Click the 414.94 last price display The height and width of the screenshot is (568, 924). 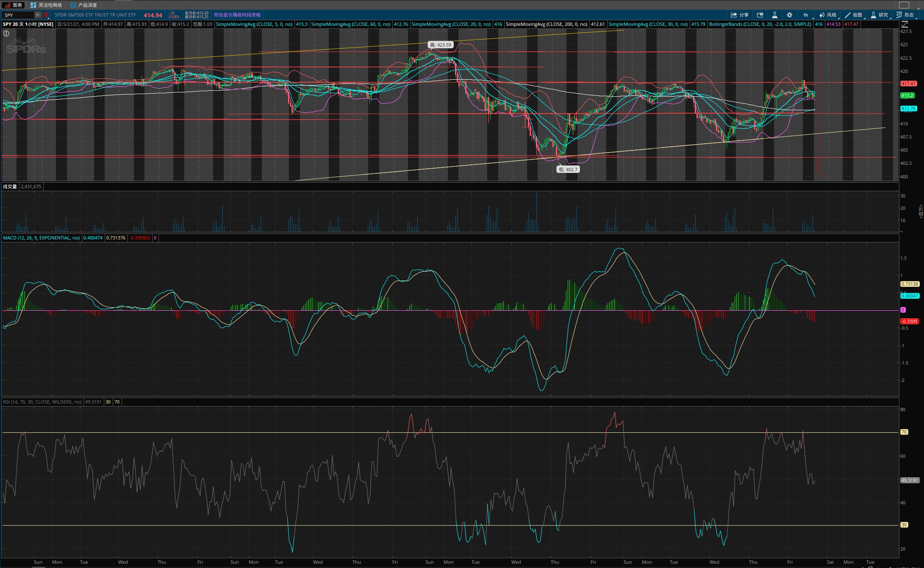[x=153, y=15]
